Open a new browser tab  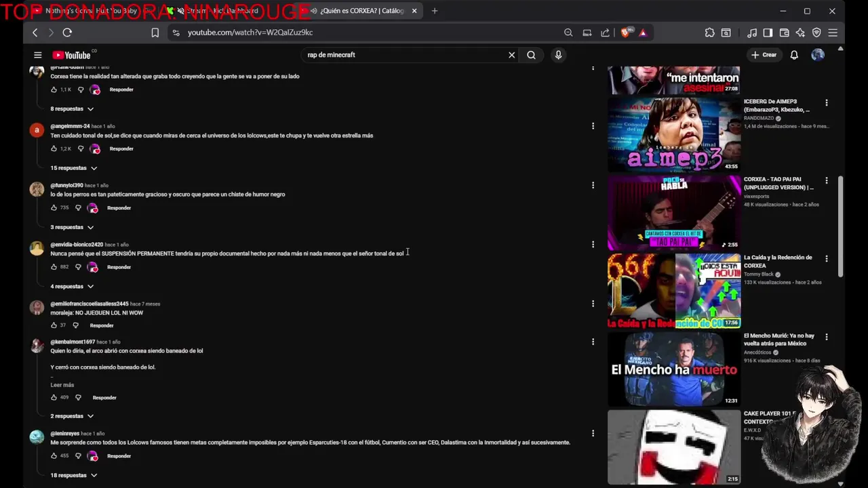tap(435, 11)
